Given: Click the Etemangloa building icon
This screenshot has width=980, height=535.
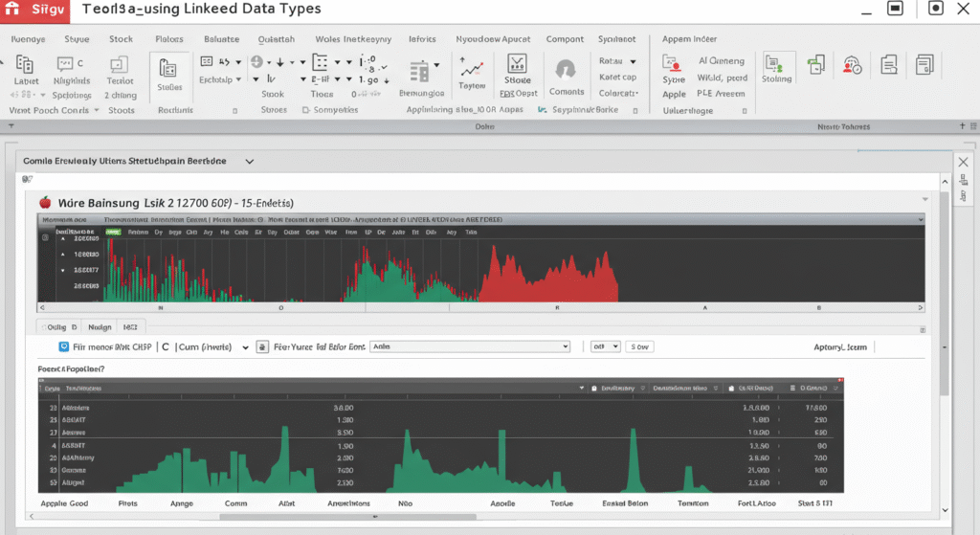Looking at the screenshot, I should (419, 73).
